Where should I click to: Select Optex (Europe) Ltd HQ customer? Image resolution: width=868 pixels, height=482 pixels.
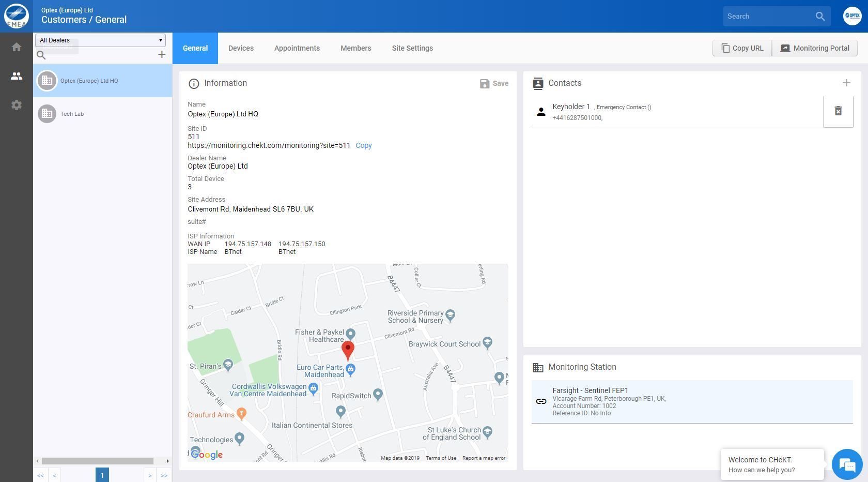tap(102, 81)
